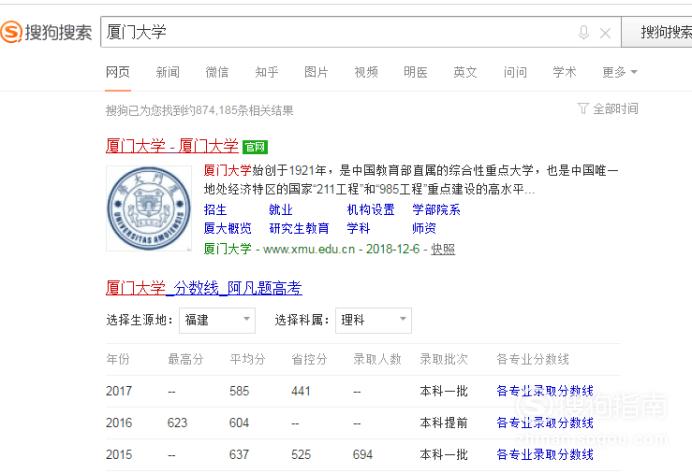The width and height of the screenshot is (692, 473).
Task: Expand the 更多 menu
Action: [x=620, y=72]
